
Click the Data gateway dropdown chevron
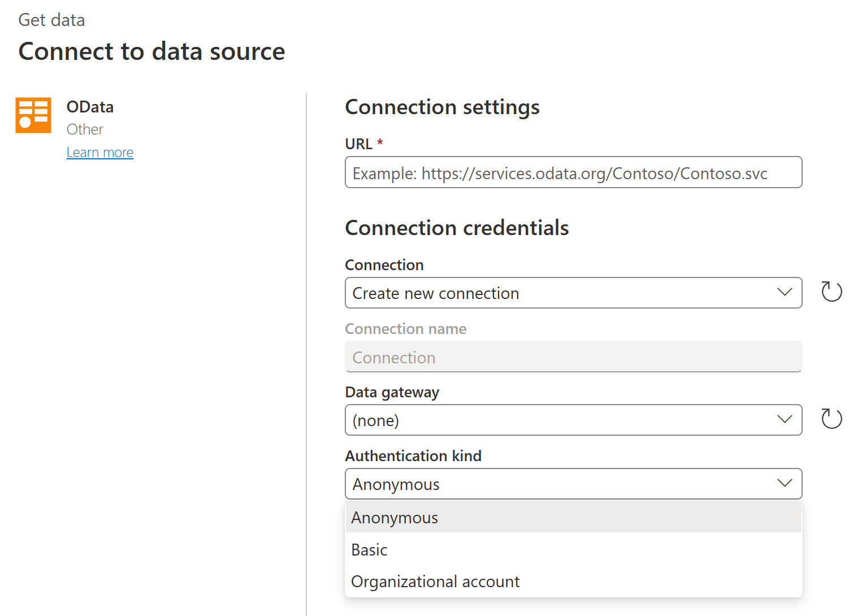785,419
